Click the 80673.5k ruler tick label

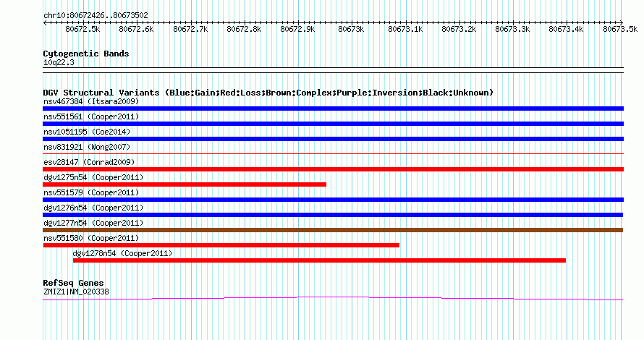tap(620, 29)
